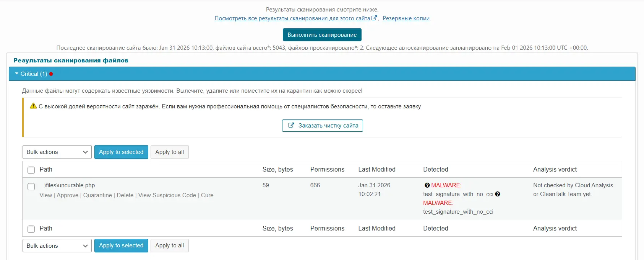This screenshot has height=260, width=644.
Task: Click help icon before first MALWARE label
Action: 427,185
